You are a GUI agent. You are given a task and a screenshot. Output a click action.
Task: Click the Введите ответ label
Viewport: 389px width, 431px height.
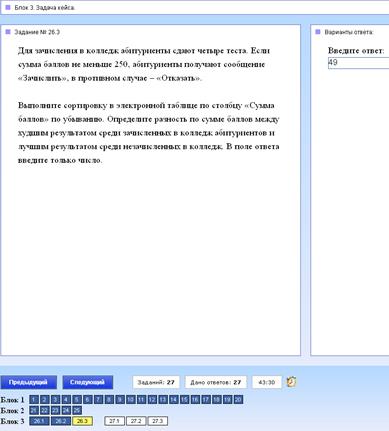click(x=356, y=51)
